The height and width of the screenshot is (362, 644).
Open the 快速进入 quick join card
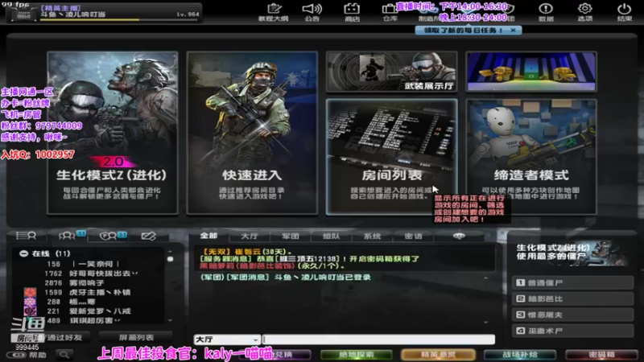point(252,133)
